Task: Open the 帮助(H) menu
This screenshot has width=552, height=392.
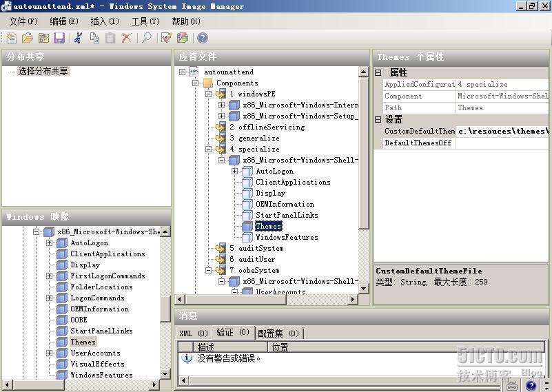Action: [x=186, y=21]
